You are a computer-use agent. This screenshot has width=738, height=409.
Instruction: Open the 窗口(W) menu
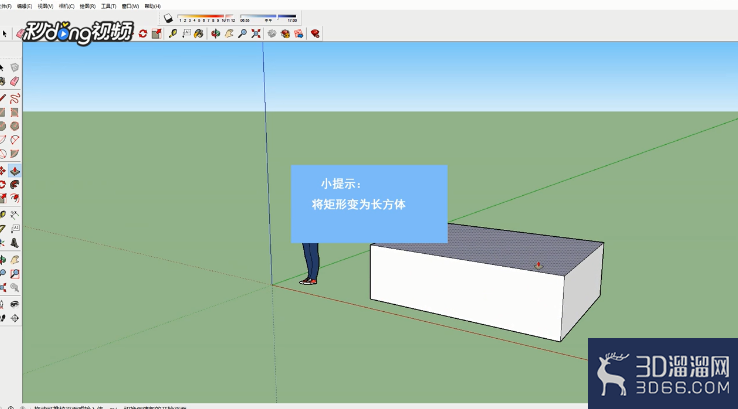click(x=130, y=6)
